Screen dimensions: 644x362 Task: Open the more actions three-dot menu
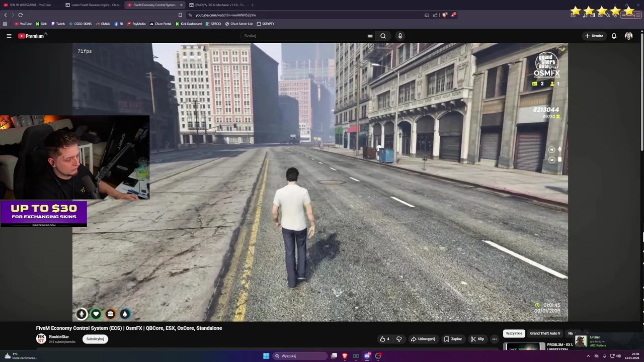(x=494, y=339)
